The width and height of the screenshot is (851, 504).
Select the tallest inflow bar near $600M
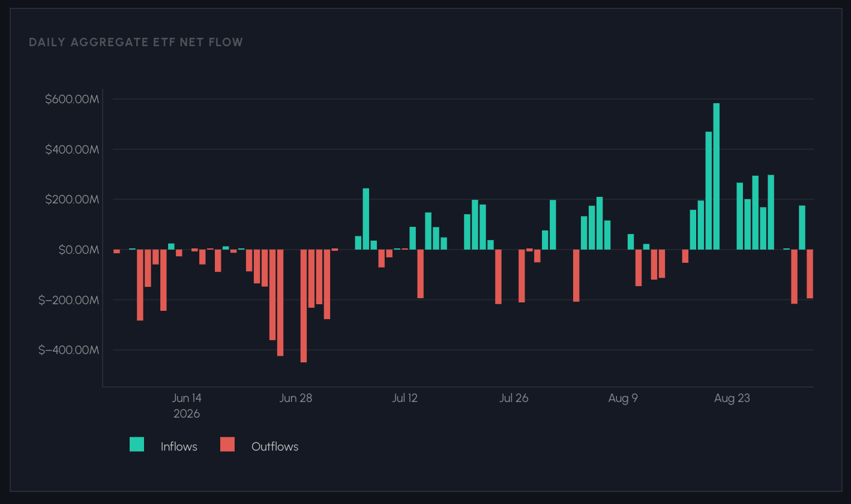point(716,176)
